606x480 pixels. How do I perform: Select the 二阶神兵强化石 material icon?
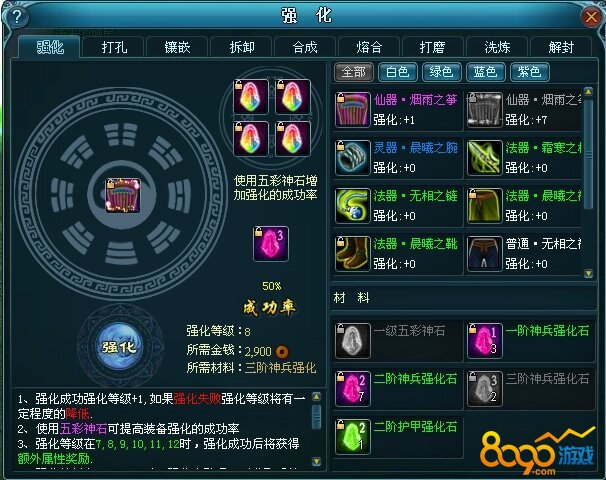pyautogui.click(x=352, y=388)
